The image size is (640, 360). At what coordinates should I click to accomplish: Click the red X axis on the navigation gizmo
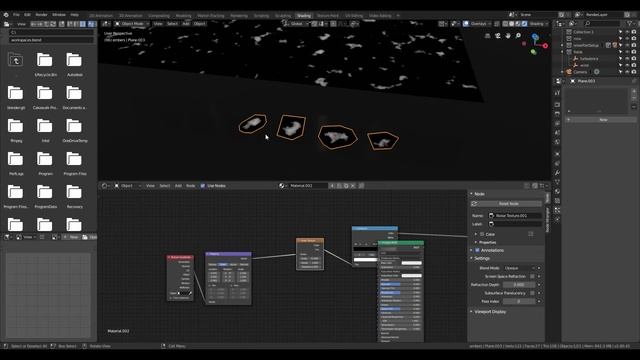545,46
